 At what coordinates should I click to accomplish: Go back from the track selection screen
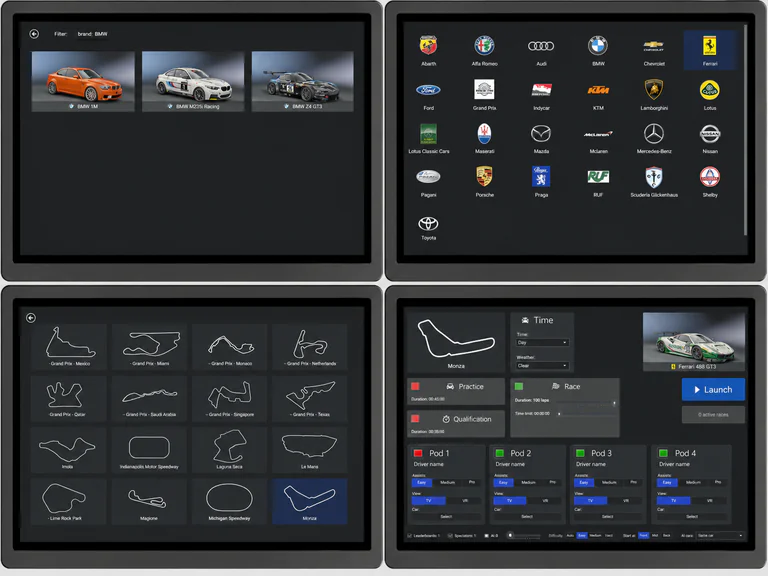pos(31,318)
